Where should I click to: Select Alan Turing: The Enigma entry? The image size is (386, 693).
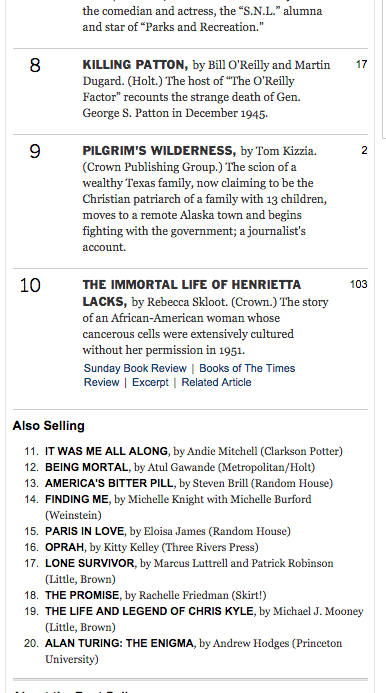pos(119,643)
